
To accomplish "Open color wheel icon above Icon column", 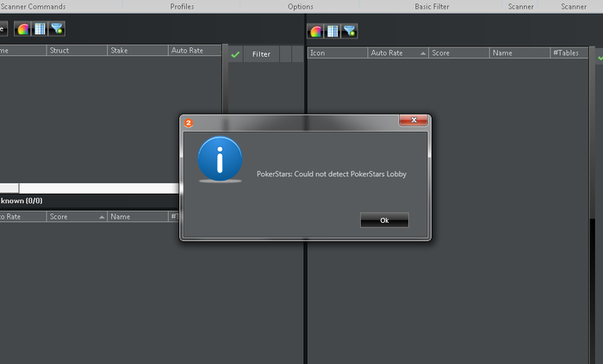I will (316, 31).
